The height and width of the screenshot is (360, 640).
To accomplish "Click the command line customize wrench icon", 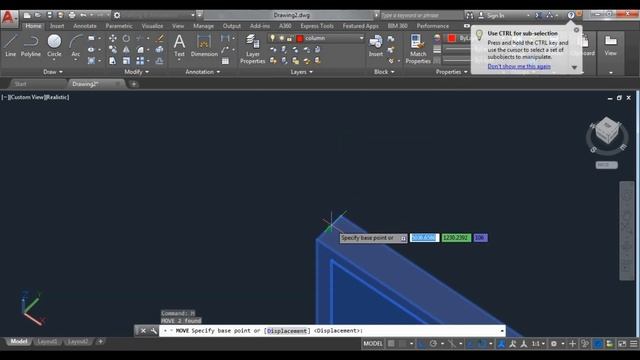I will coord(153,331).
